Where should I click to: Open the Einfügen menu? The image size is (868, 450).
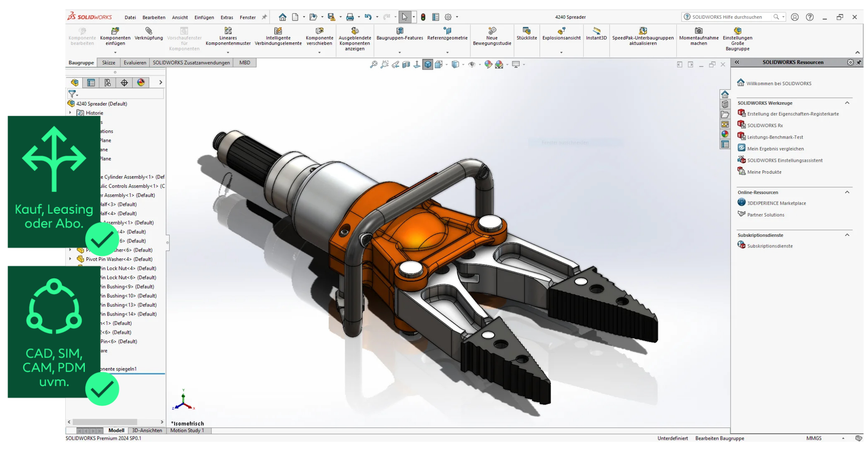pos(204,17)
